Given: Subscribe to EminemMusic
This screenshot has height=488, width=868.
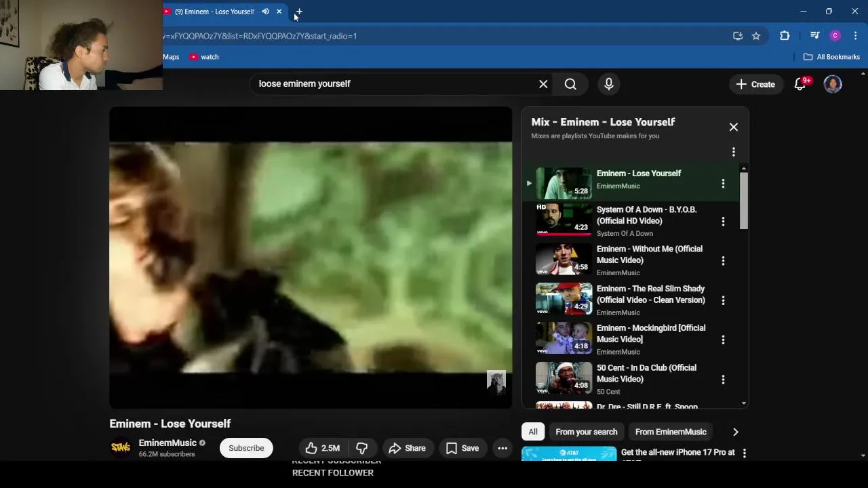Looking at the screenshot, I should [x=246, y=448].
